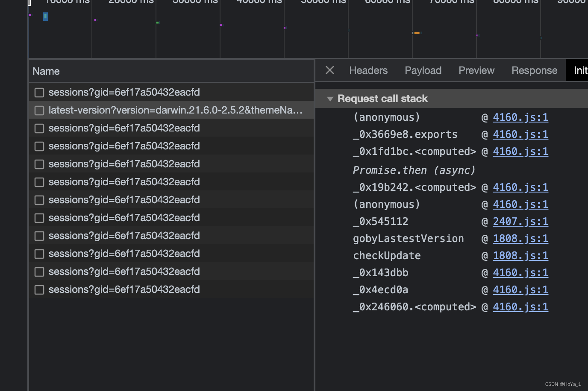Viewport: 588px width, 391px height.
Task: Click the blue request bar in the timeline overview
Action: 45,17
